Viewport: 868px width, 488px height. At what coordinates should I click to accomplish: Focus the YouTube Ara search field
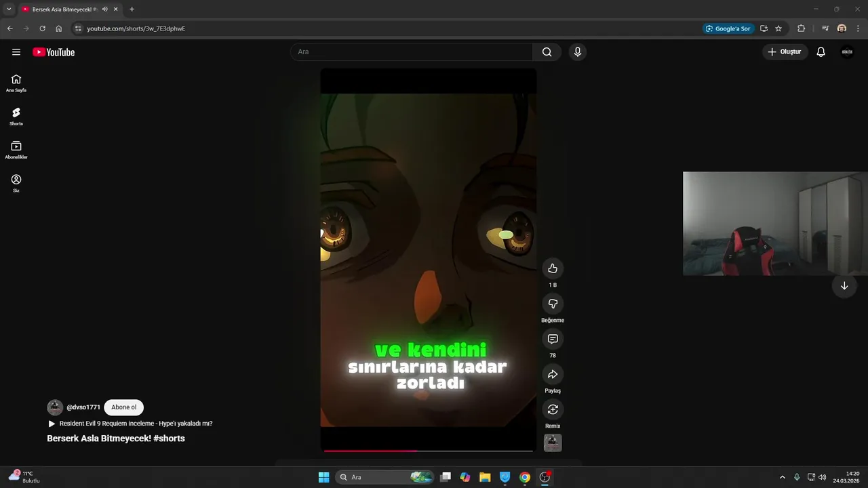412,52
